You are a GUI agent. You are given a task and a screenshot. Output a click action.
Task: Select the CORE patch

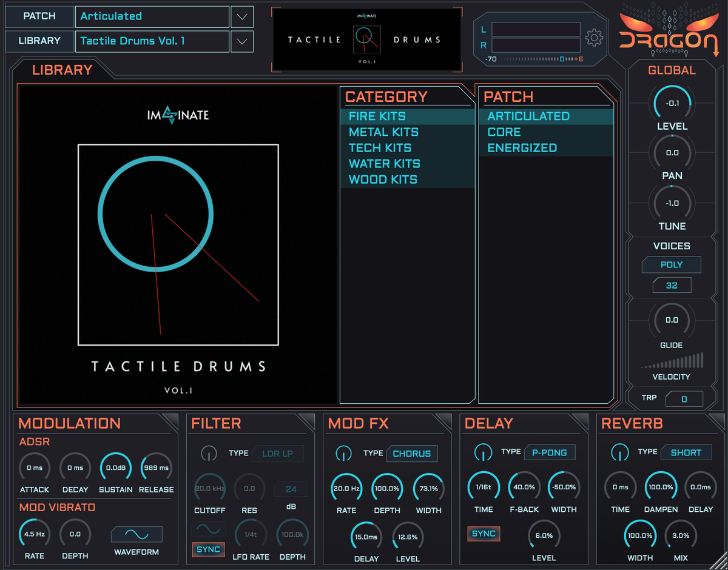pos(546,132)
